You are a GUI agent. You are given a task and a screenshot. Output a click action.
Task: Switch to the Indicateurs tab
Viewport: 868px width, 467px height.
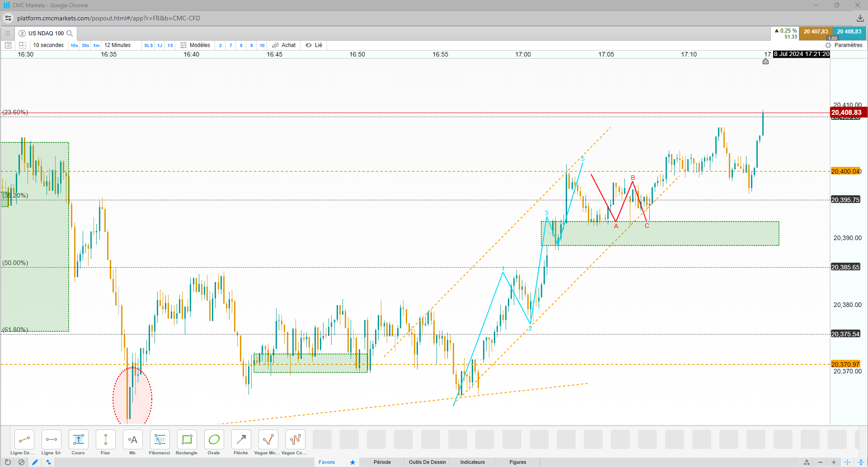473,462
